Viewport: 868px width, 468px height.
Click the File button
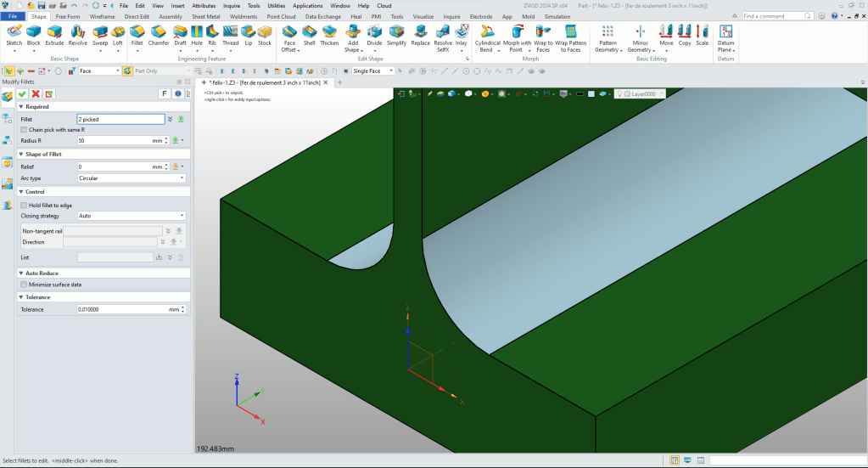[x=14, y=16]
